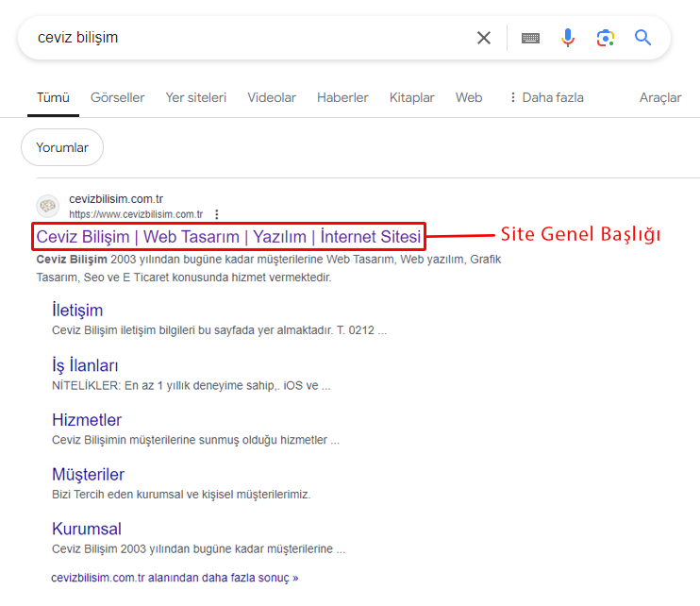Viewport: 700px width, 606px height.
Task: Click the description under Hizmetler sitelink
Action: click(x=195, y=440)
